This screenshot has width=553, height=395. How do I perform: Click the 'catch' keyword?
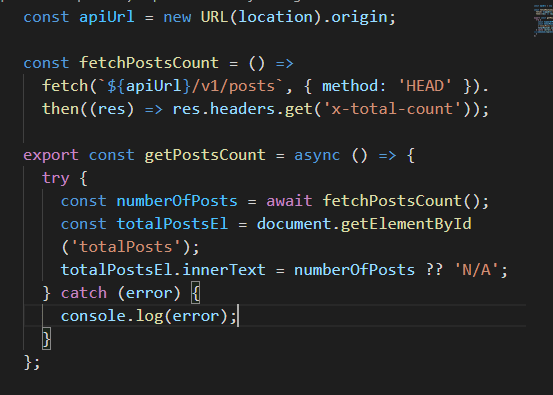84,293
